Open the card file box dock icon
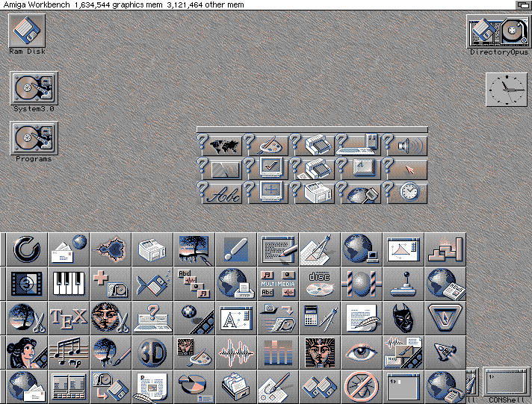The width and height of the screenshot is (532, 404). (236, 387)
